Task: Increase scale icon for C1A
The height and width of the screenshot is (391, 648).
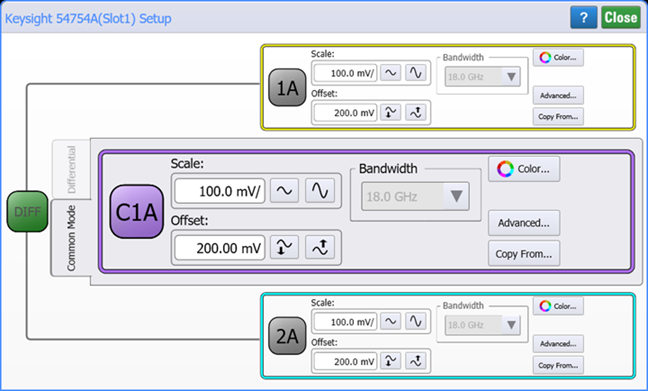Action: 320,191
